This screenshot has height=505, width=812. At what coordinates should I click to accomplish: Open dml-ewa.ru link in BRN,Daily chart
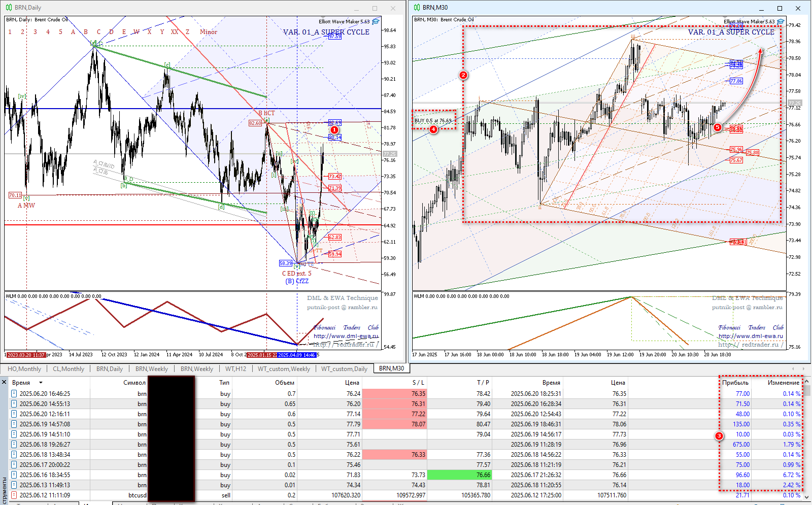tap(346, 336)
